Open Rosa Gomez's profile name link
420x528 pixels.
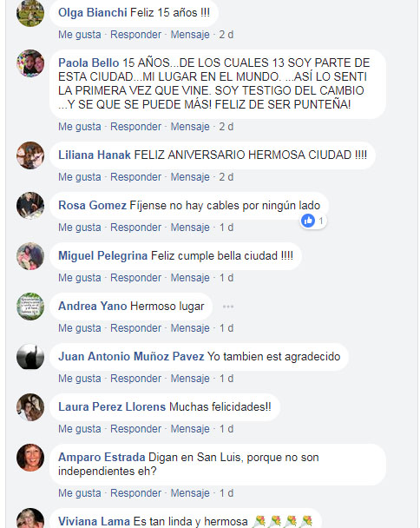coord(92,206)
